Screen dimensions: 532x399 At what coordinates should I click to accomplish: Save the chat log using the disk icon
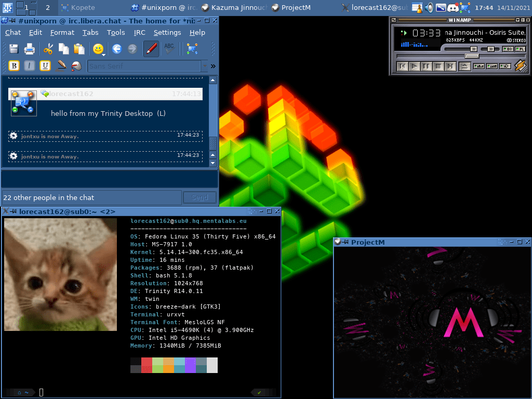click(14, 48)
